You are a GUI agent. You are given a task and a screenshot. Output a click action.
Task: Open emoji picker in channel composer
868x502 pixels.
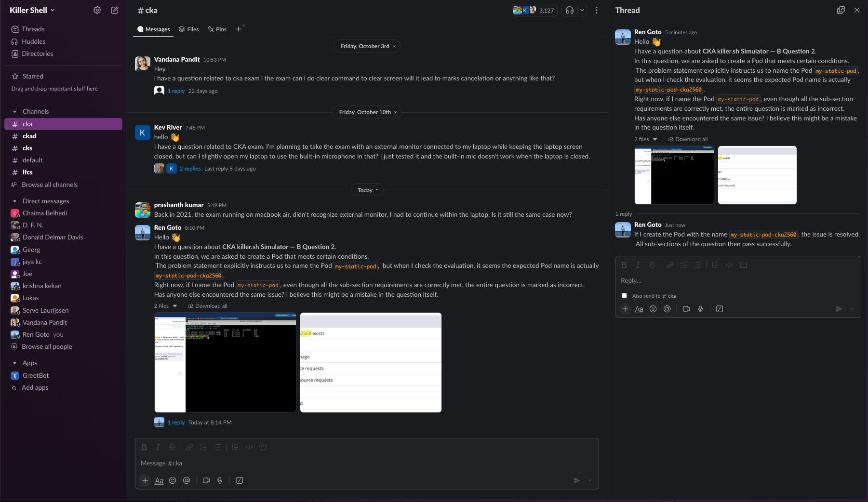(173, 480)
